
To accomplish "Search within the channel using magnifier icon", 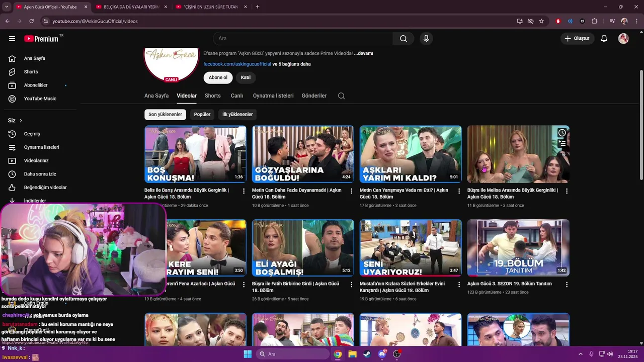I will [x=341, y=96].
